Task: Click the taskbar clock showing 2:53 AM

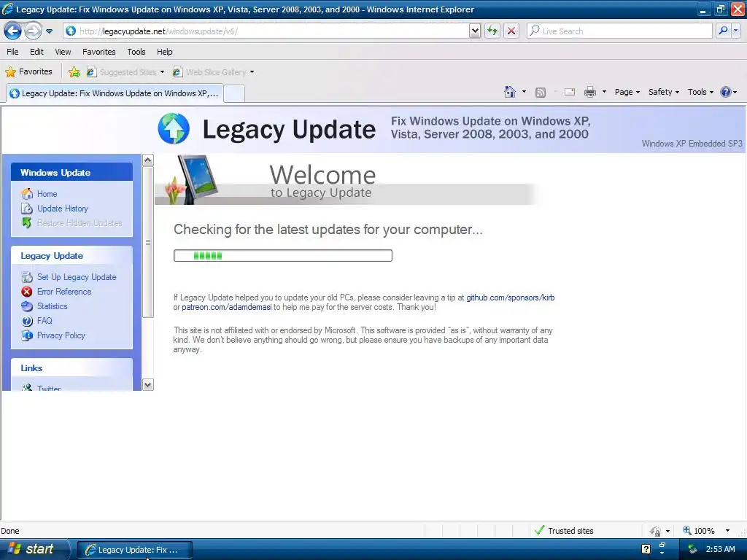Action: coord(720,549)
